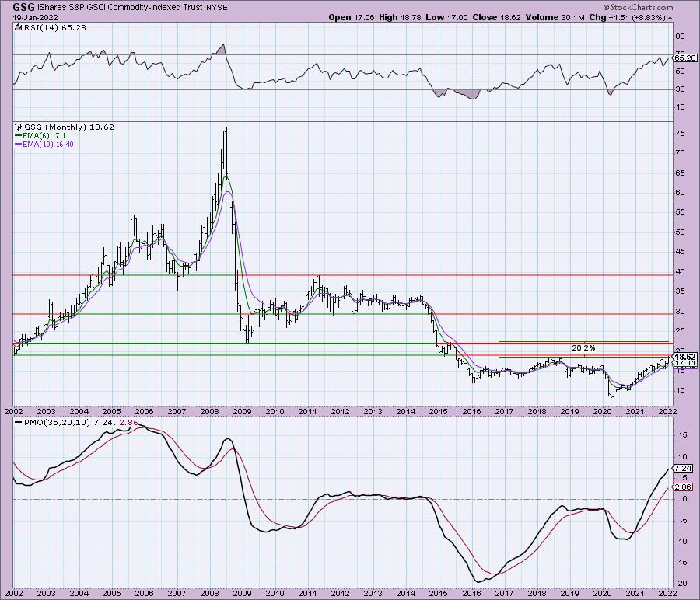The width and height of the screenshot is (700, 600).
Task: Click the Chg +1.51 (+8.83%) value
Action: point(627,17)
